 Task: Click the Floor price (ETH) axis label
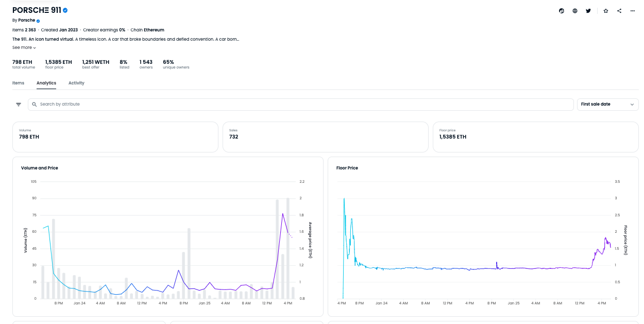(625, 240)
